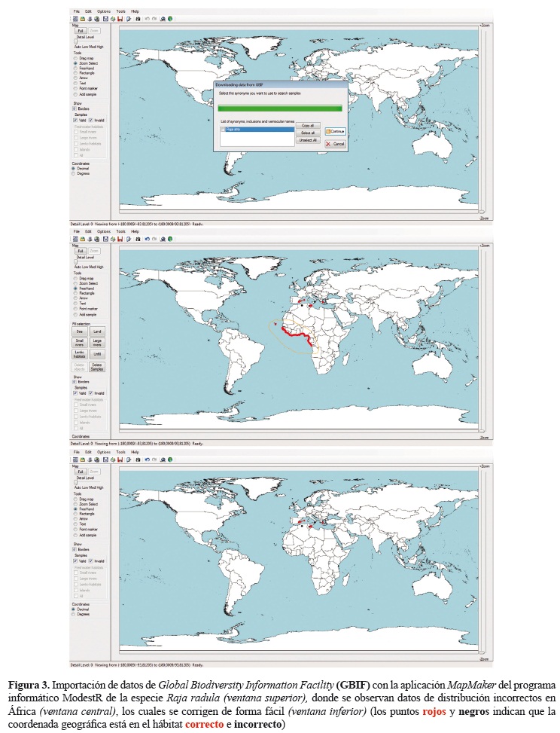Click the open folder icon in top window toolbar
Screen dimensions: 560x733
(81, 18)
